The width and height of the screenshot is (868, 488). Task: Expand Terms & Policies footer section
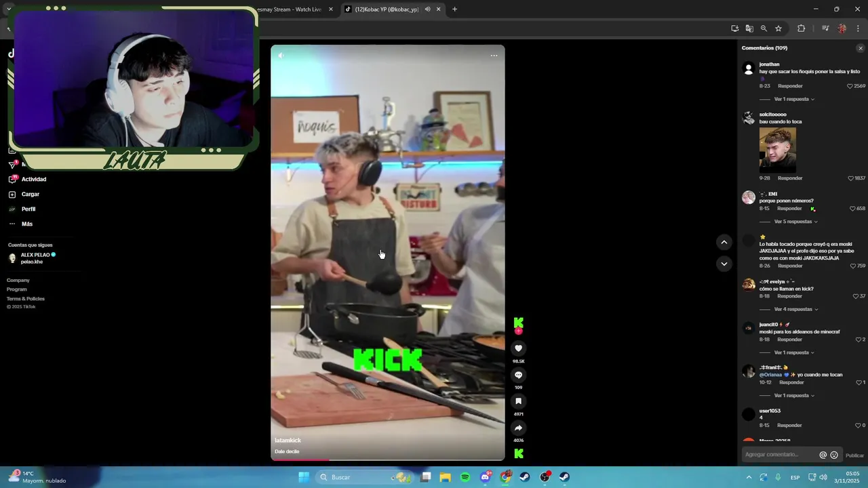26,299
